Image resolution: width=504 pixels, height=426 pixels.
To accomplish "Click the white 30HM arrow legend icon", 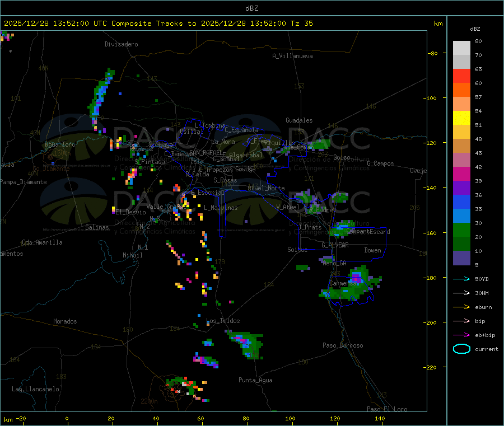I will [x=461, y=293].
